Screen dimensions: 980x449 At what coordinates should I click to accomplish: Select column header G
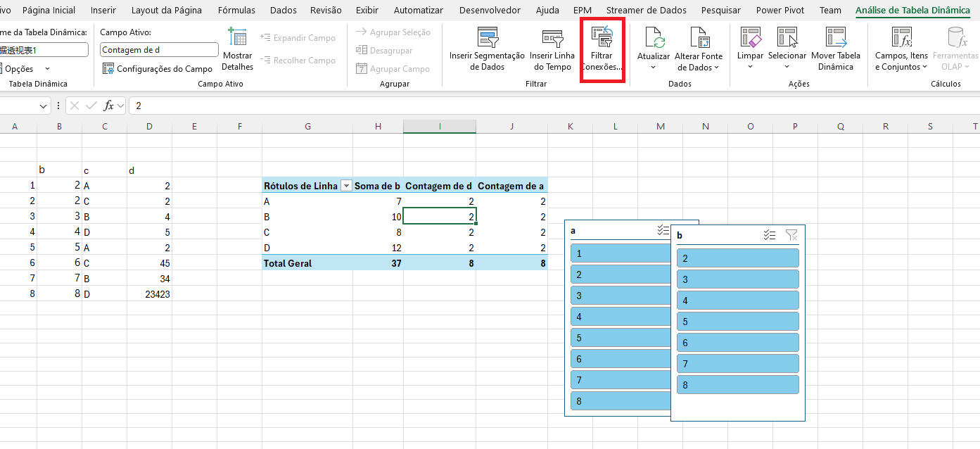tap(307, 126)
